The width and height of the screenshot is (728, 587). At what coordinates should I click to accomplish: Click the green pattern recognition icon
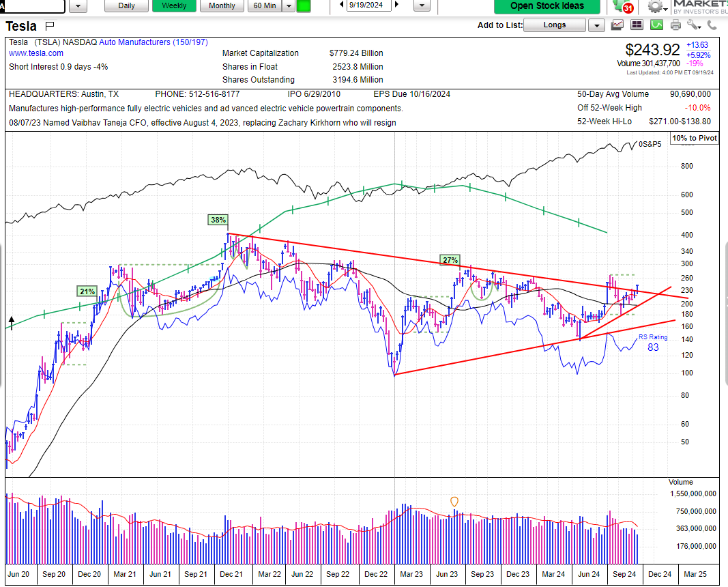[x=656, y=25]
